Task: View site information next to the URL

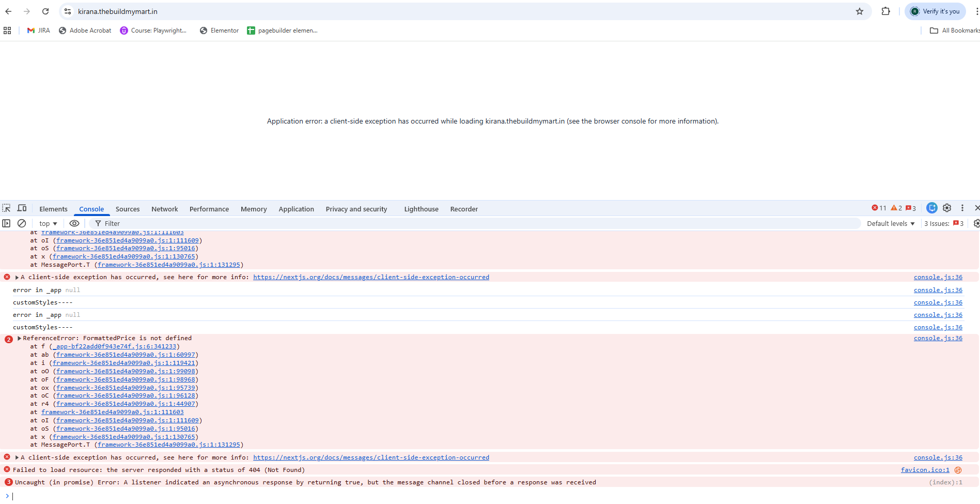Action: click(x=68, y=11)
